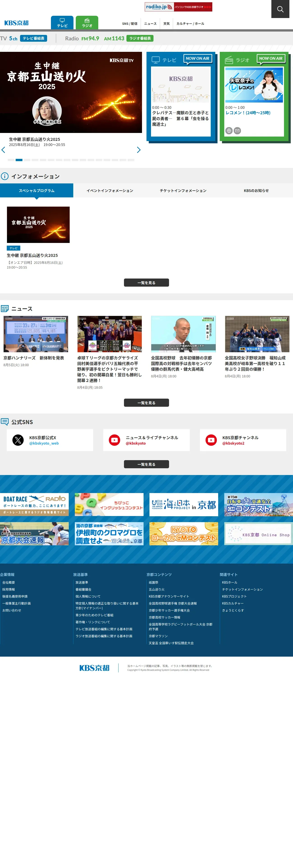The image size is (293, 868).
Task: Click 一覧を見る under information section
Action: click(146, 283)
